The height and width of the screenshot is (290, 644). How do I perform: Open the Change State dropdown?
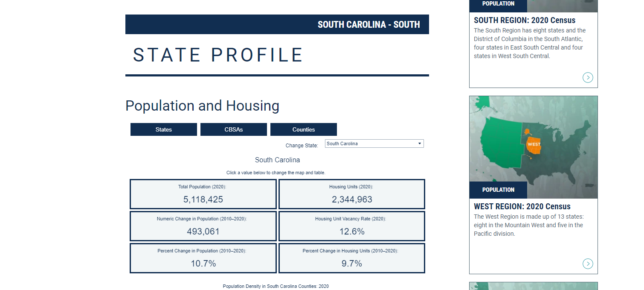coord(374,143)
